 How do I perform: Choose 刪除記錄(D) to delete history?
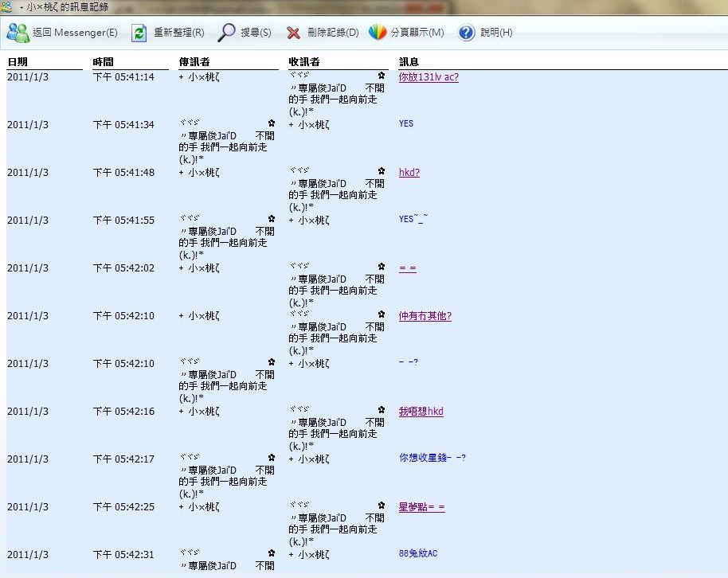click(x=333, y=33)
